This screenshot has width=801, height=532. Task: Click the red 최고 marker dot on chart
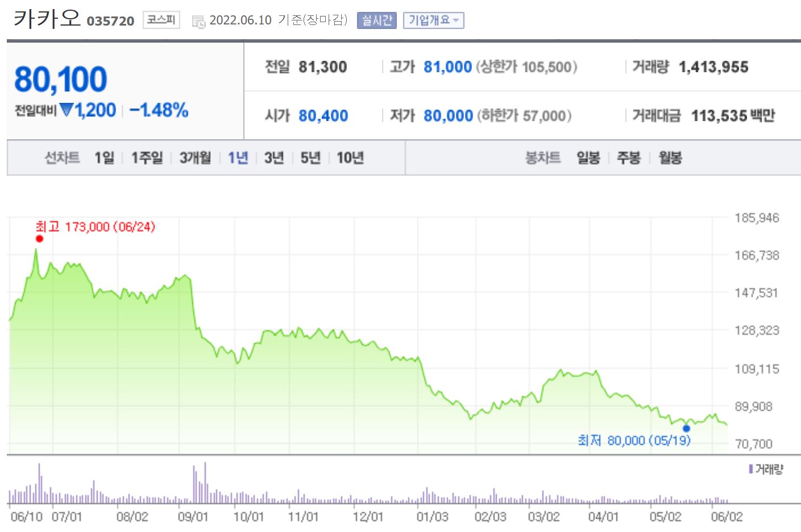[39, 239]
